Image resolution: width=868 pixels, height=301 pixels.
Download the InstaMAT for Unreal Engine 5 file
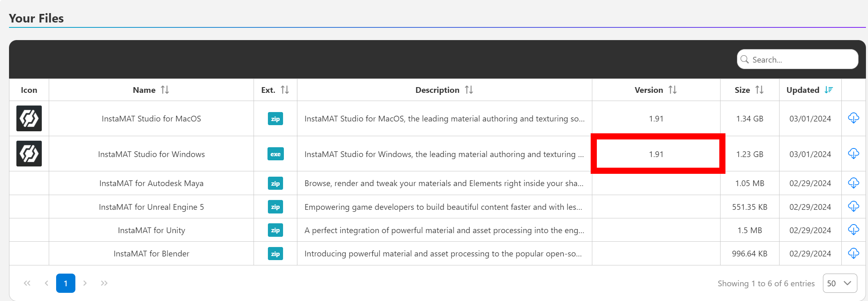(x=853, y=207)
